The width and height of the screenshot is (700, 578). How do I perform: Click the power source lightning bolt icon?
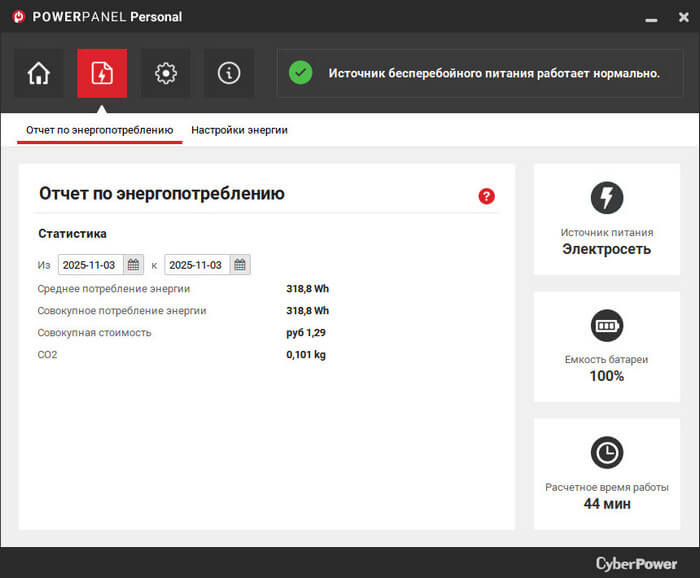[x=606, y=197]
